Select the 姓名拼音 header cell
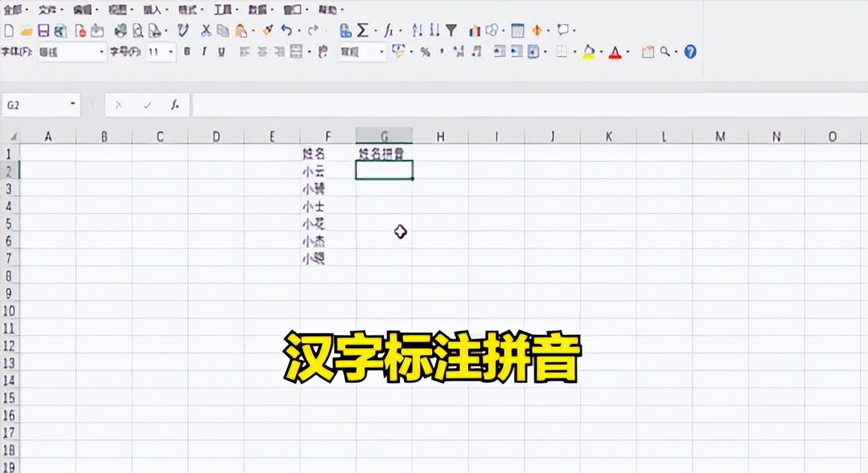The image size is (868, 473). pyautogui.click(x=384, y=154)
